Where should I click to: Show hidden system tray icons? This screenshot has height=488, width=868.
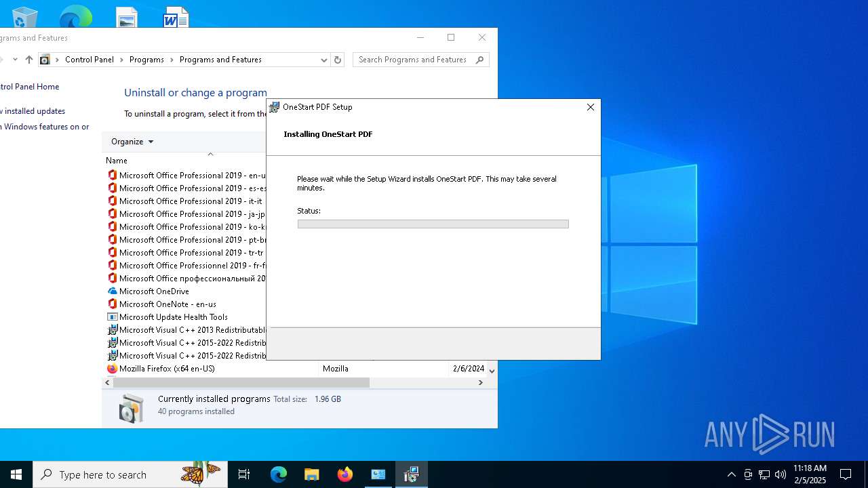[x=731, y=474]
